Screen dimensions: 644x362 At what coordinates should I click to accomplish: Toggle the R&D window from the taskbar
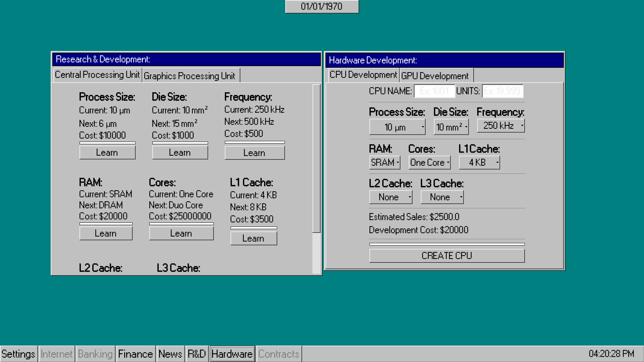197,354
